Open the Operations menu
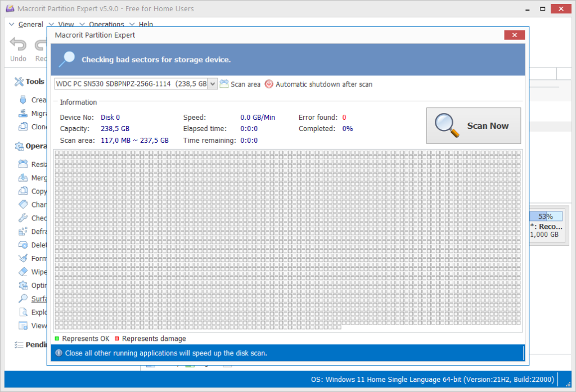Viewport: 576px width, 392px height. point(106,24)
